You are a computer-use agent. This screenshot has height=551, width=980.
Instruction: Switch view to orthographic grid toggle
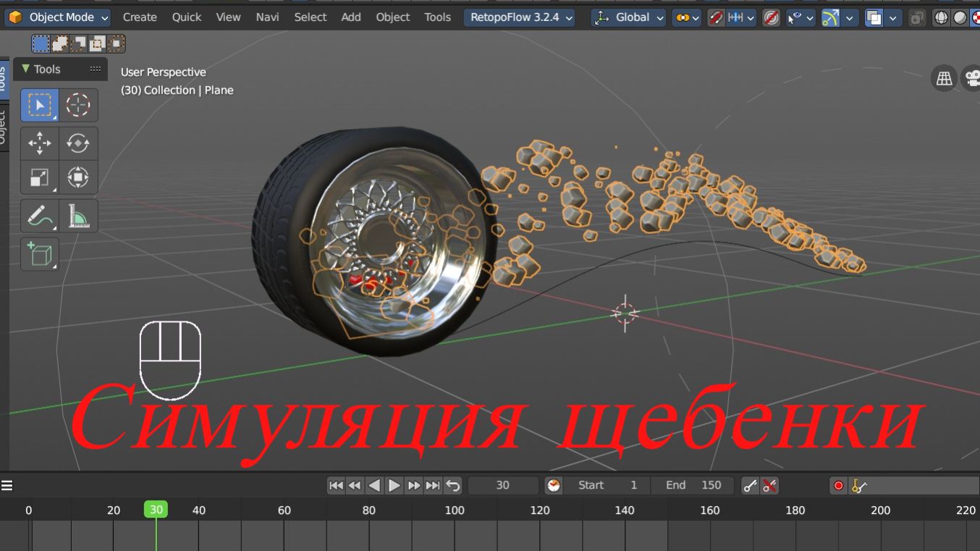pos(944,79)
